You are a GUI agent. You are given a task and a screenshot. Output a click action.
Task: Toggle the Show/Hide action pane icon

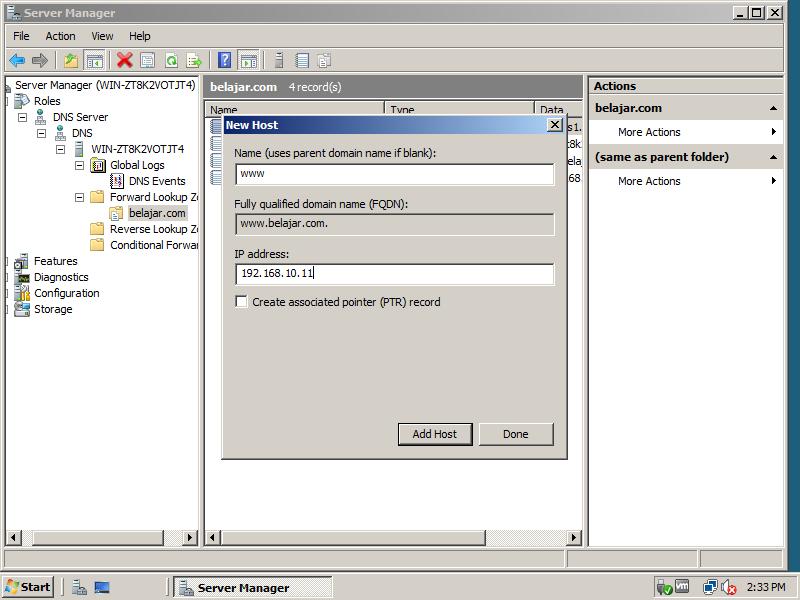[x=248, y=61]
